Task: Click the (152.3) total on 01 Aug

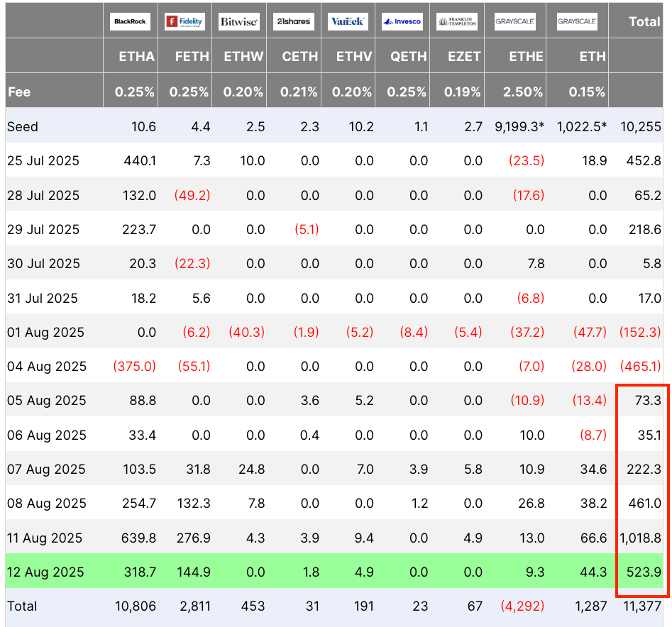Action: pyautogui.click(x=640, y=333)
